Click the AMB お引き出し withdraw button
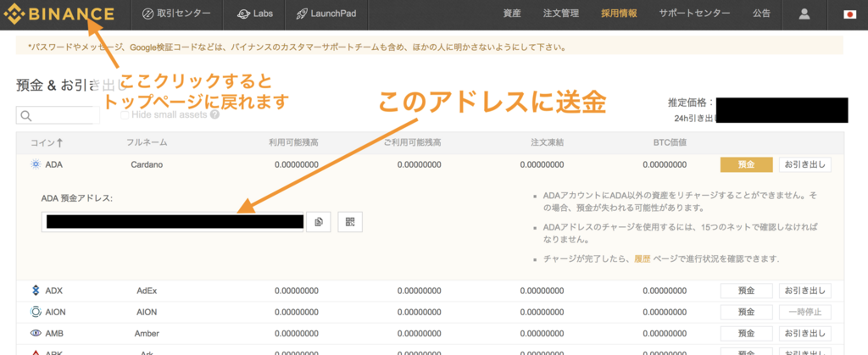 coord(805,334)
